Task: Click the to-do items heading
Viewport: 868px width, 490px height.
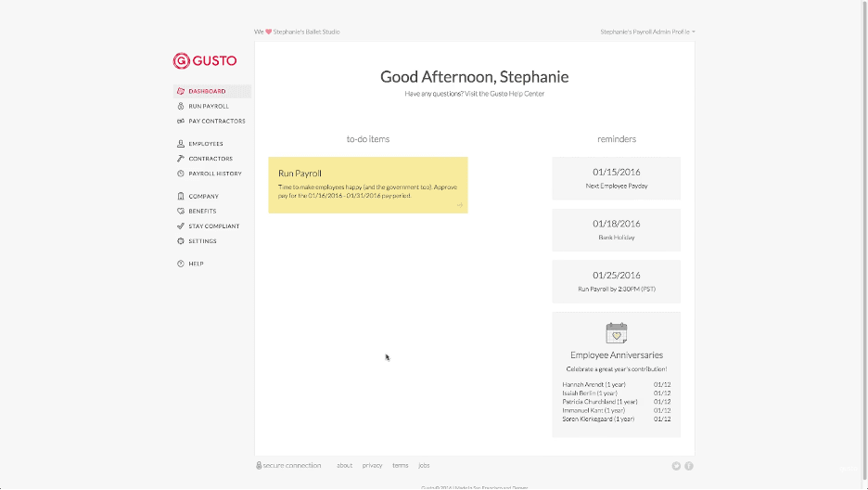Action: click(368, 139)
